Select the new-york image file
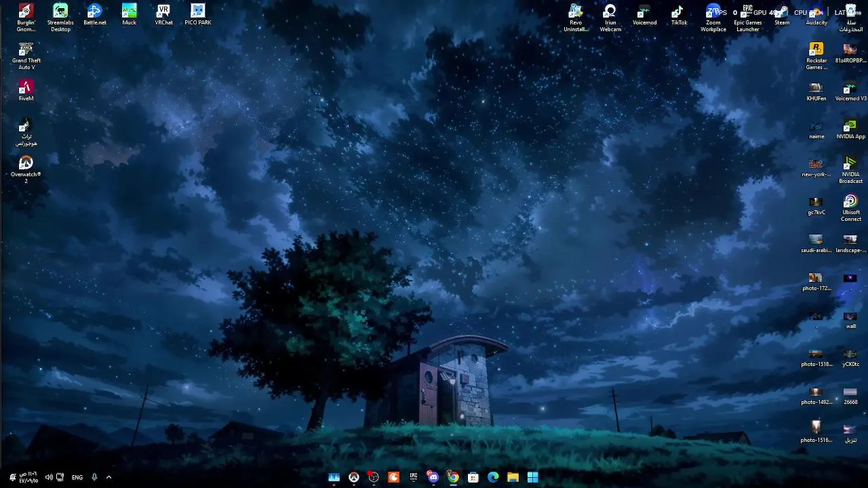This screenshot has height=488, width=868. click(816, 167)
